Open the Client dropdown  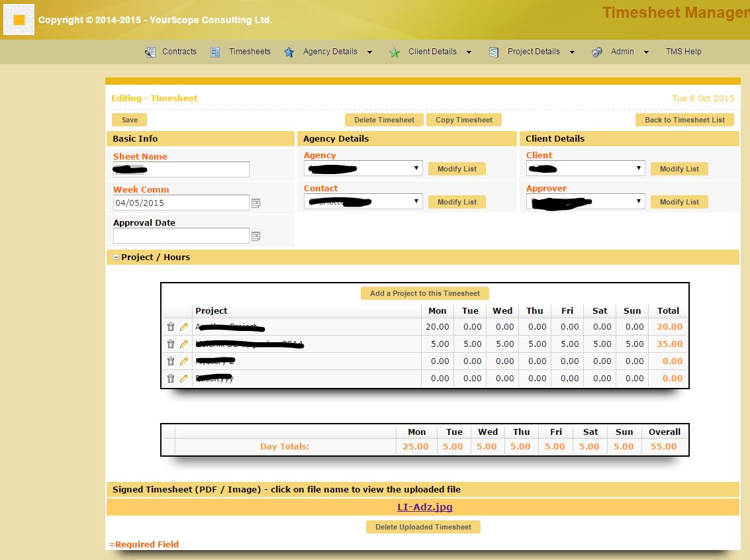(x=585, y=168)
